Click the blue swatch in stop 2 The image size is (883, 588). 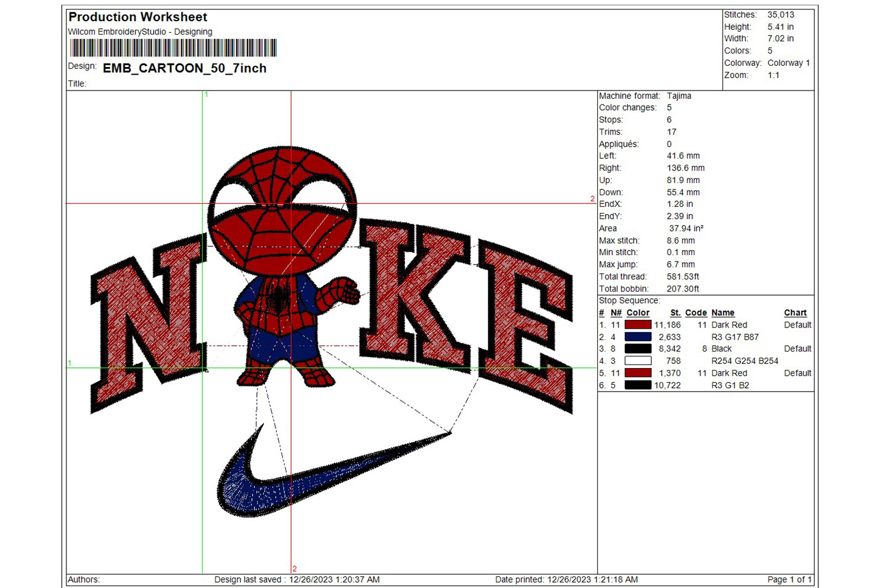(x=638, y=337)
